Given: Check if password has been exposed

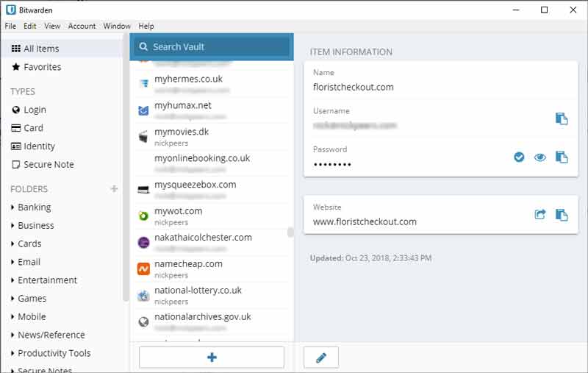Looking at the screenshot, I should (x=519, y=157).
